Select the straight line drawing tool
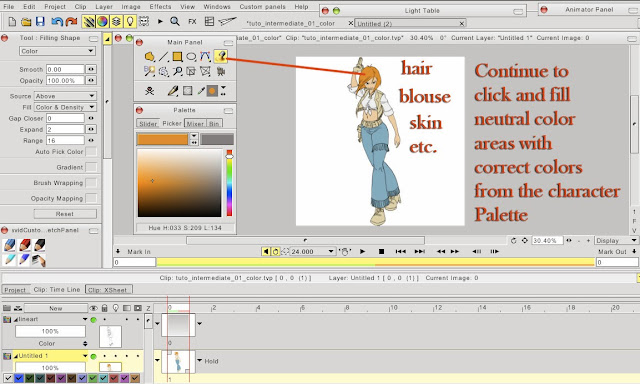 163,57
